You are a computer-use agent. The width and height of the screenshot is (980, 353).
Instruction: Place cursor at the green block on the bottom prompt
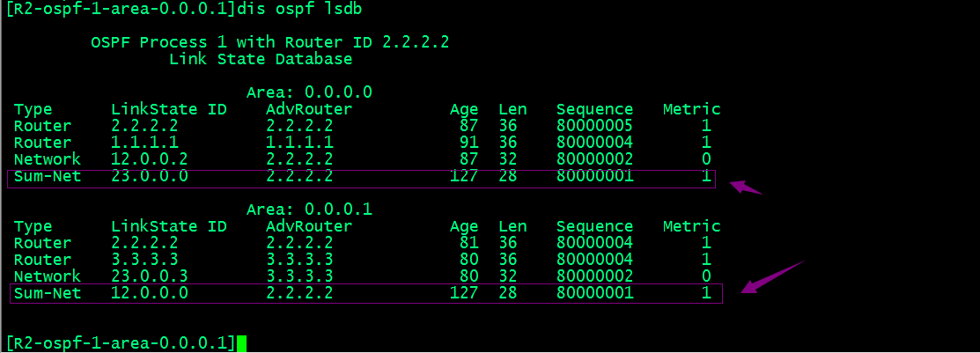[242, 343]
